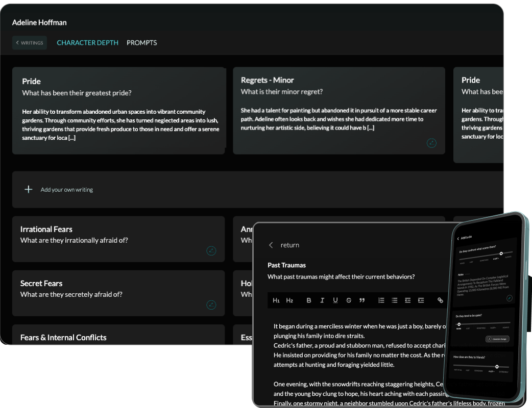Click the phone note about British forces
532x408 pixels.
483,285
